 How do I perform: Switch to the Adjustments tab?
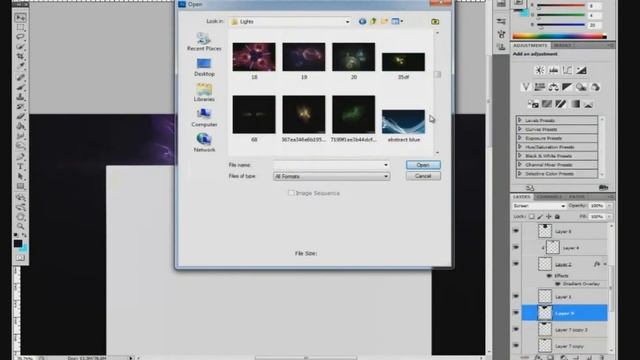(x=530, y=45)
